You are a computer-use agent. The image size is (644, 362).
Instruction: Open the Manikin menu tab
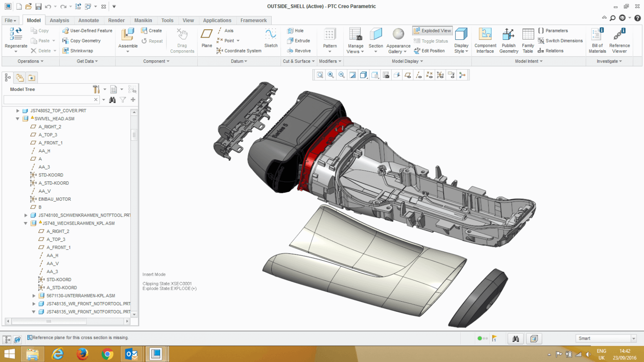(x=143, y=20)
